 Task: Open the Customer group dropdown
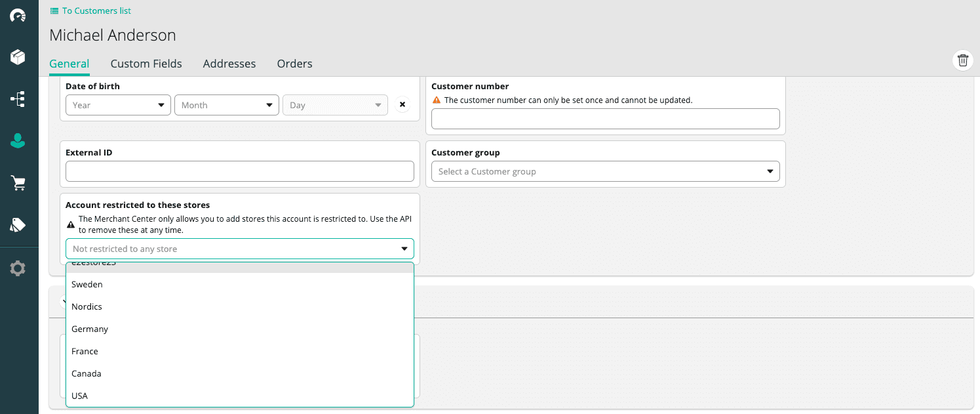coord(605,171)
